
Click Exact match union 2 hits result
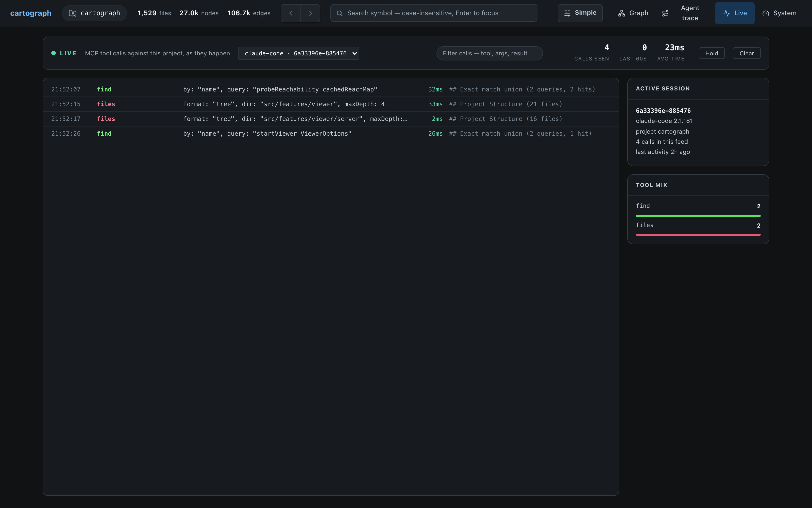[x=522, y=89]
